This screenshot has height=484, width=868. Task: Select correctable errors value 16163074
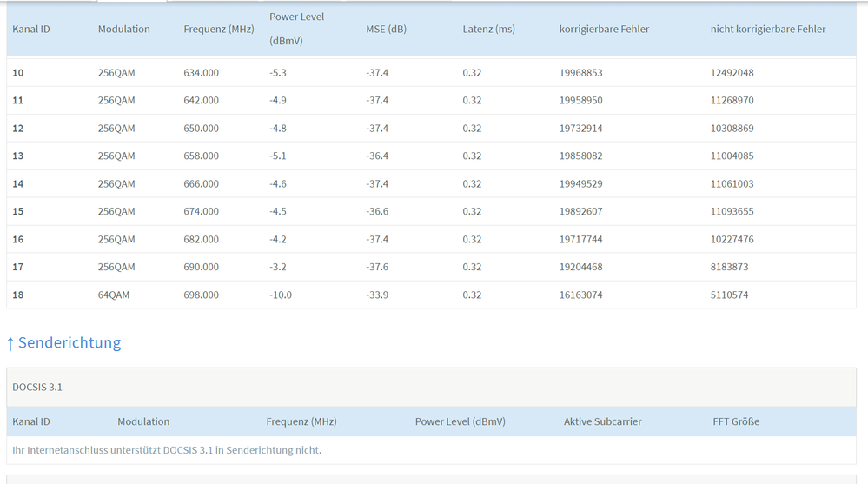[580, 295]
